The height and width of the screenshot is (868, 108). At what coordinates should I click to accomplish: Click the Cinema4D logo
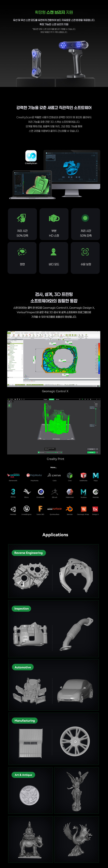pyautogui.click(x=41, y=492)
